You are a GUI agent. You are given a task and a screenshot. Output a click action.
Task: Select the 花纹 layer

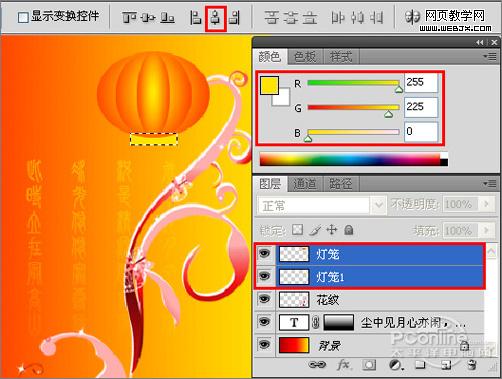[369, 300]
